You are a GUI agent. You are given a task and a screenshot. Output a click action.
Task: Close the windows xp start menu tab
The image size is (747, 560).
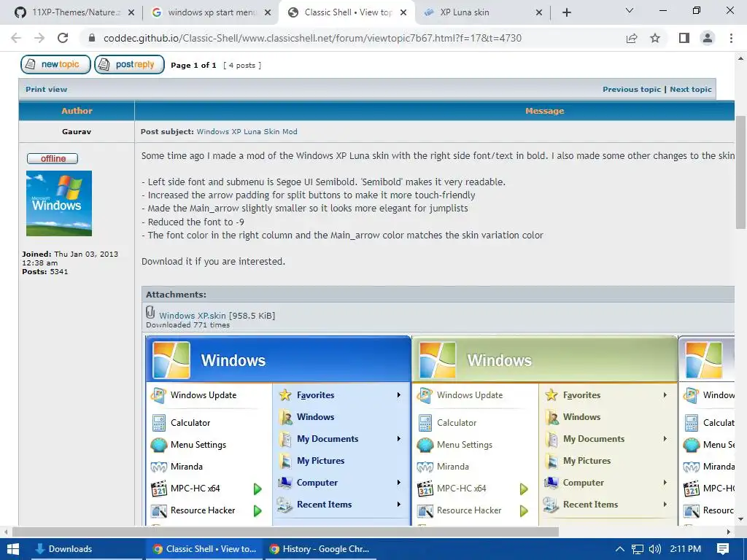(x=268, y=12)
